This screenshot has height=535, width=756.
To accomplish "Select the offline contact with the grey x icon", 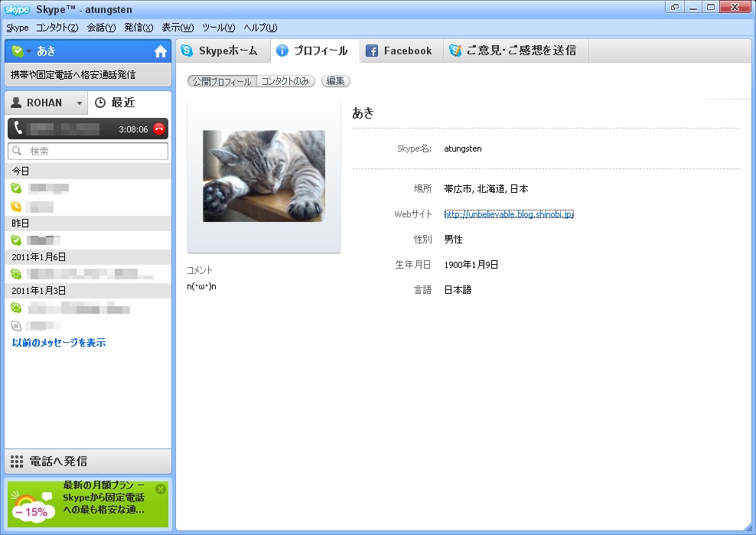I will click(88, 325).
